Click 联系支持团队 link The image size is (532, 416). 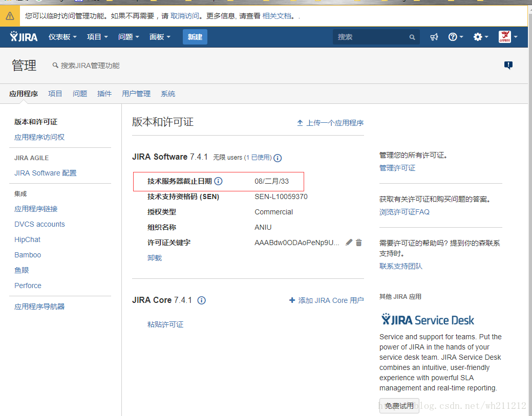point(401,266)
